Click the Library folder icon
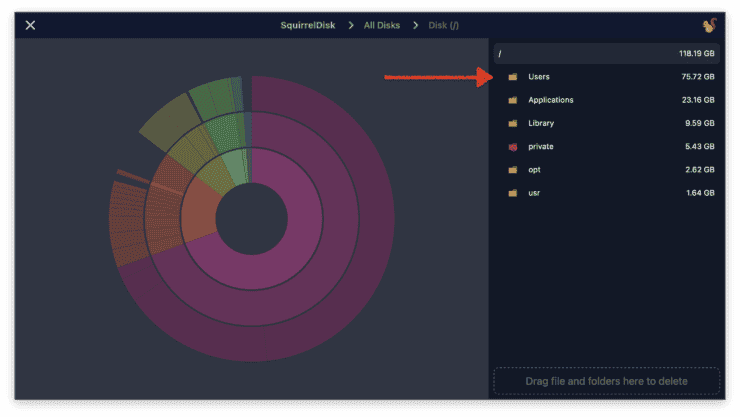 pyautogui.click(x=513, y=123)
